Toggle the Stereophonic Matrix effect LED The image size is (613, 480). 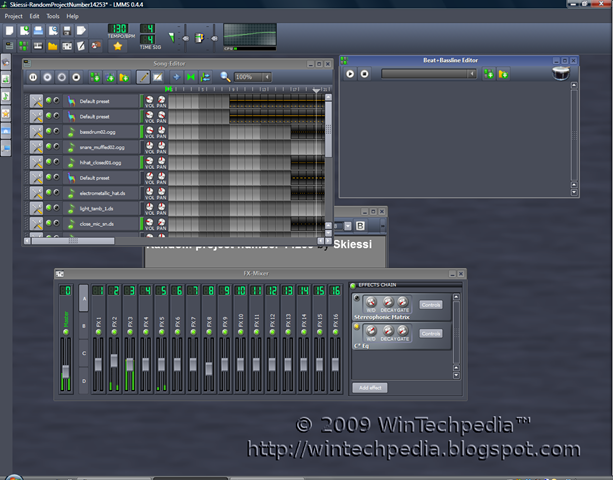tap(357, 298)
